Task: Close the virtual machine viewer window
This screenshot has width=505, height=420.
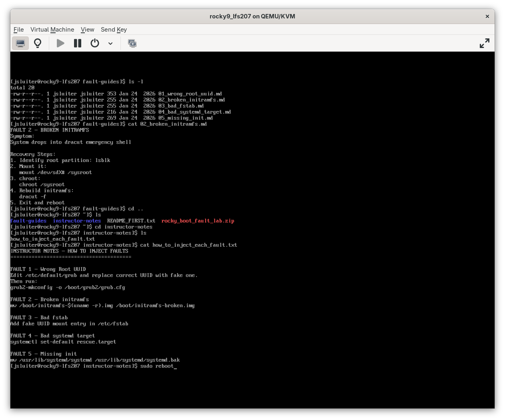Action: [487, 16]
